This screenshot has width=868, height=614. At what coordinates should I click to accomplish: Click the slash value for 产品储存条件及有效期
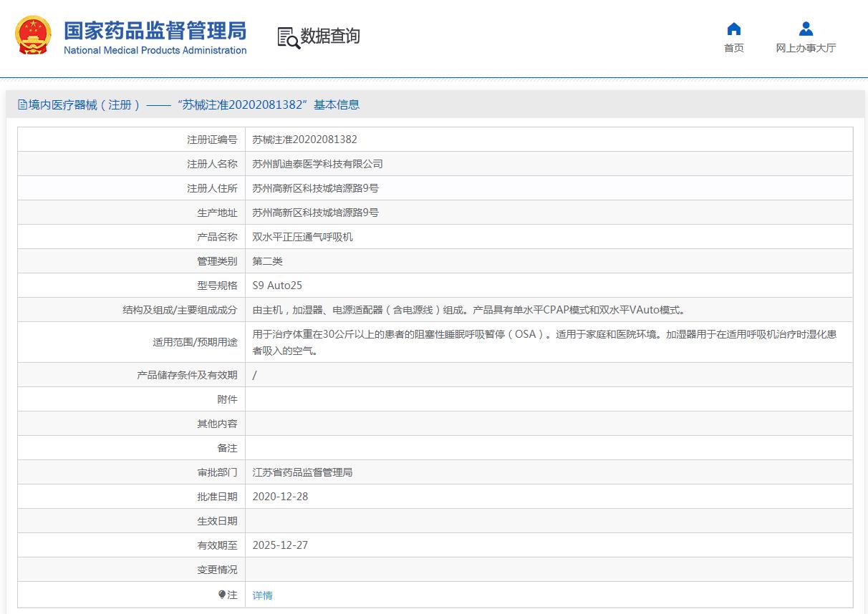(255, 375)
